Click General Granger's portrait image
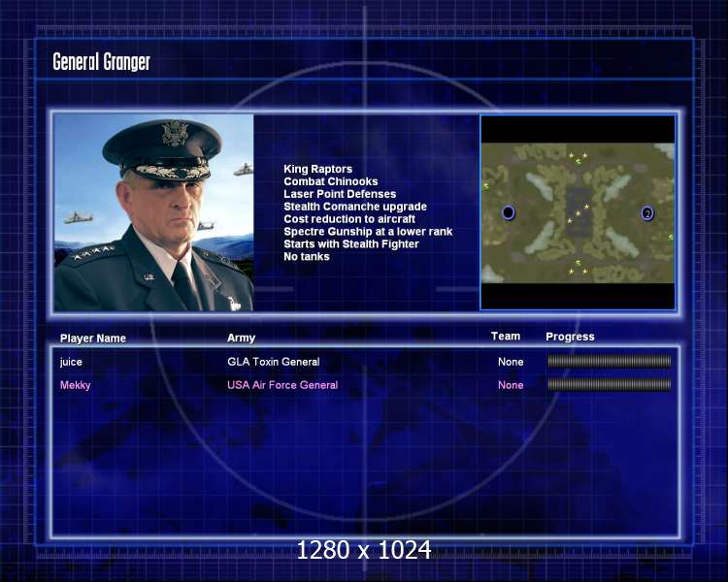The width and height of the screenshot is (728, 582). click(153, 212)
